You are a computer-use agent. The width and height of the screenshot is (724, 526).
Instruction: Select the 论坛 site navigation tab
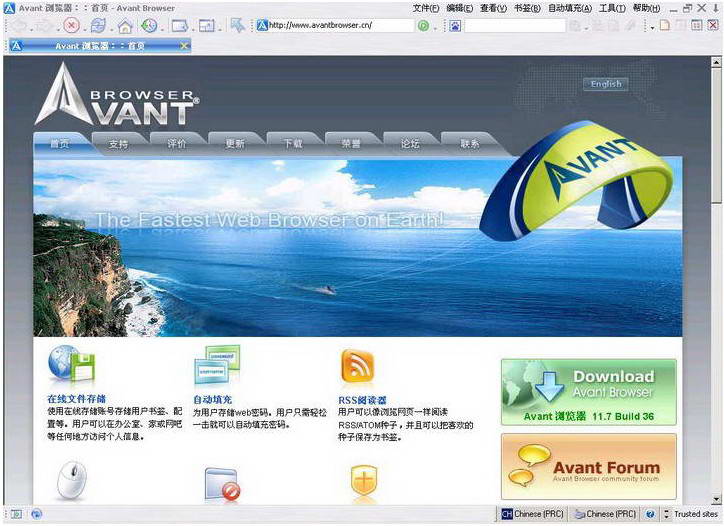point(410,144)
